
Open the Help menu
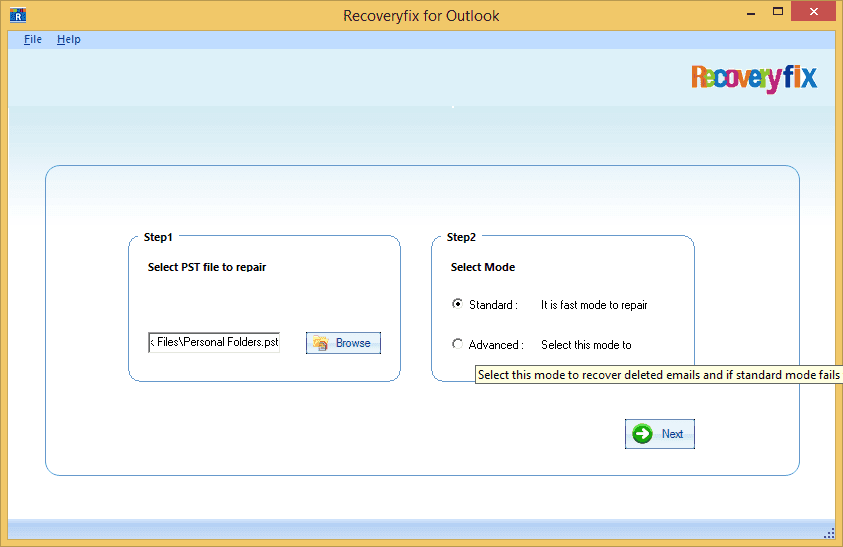68,39
